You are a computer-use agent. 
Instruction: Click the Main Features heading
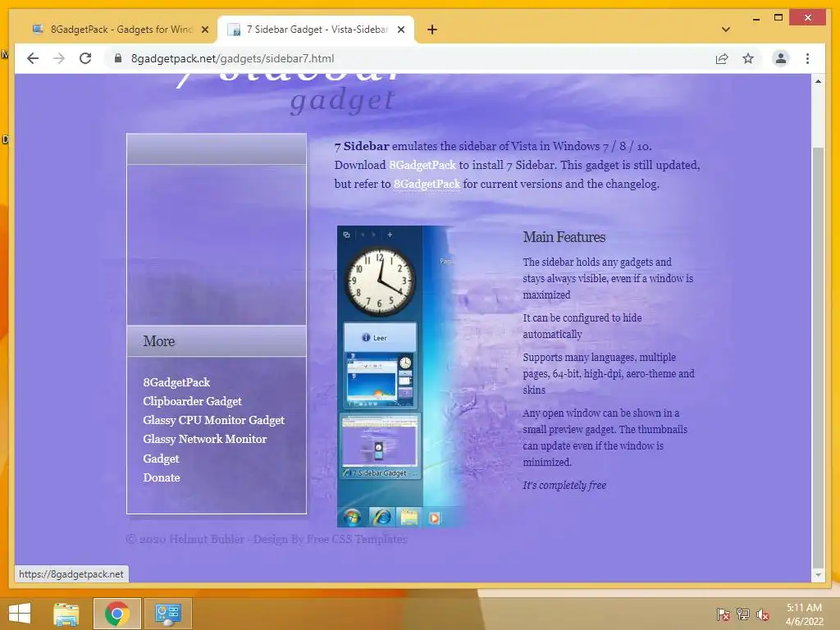[x=564, y=237]
